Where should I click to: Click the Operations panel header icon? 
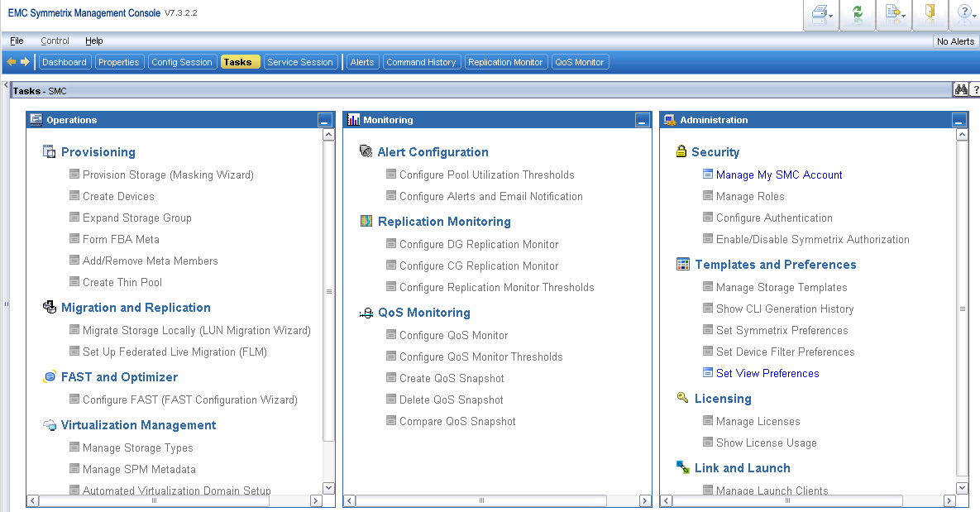(x=36, y=119)
